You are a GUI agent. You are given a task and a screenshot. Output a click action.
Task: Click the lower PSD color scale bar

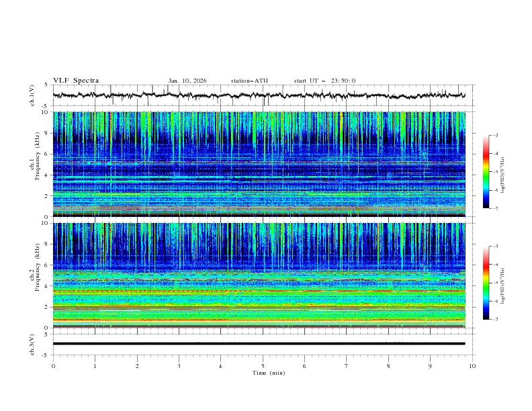486,283
